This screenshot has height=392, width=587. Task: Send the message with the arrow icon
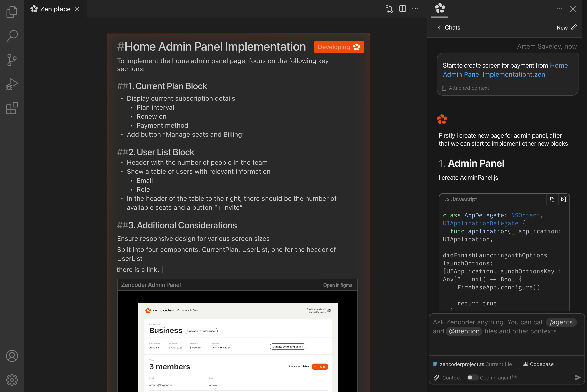(x=577, y=377)
